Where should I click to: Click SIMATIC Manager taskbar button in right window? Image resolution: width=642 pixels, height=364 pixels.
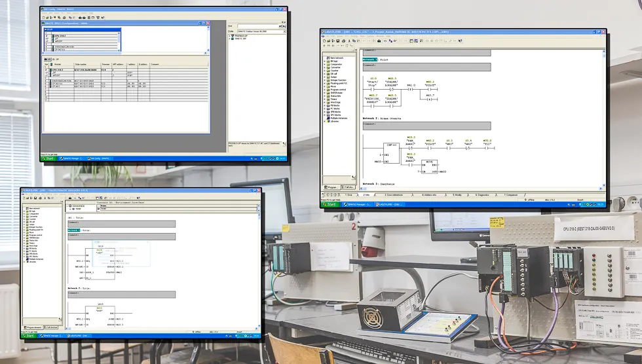coord(358,204)
